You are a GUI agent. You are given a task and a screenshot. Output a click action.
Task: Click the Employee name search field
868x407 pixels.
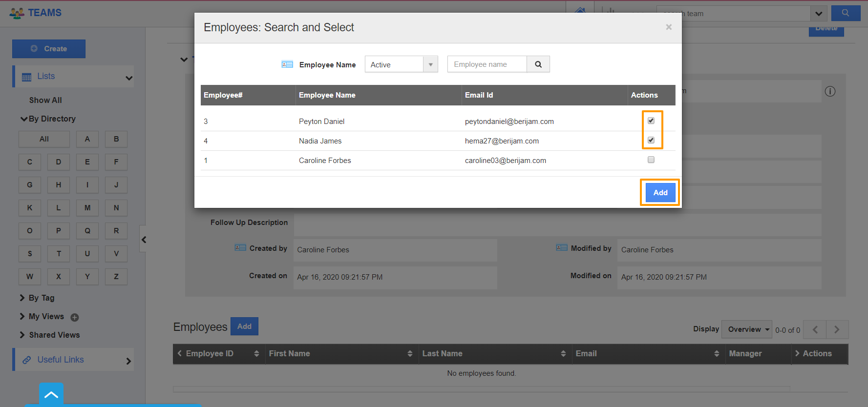[487, 64]
